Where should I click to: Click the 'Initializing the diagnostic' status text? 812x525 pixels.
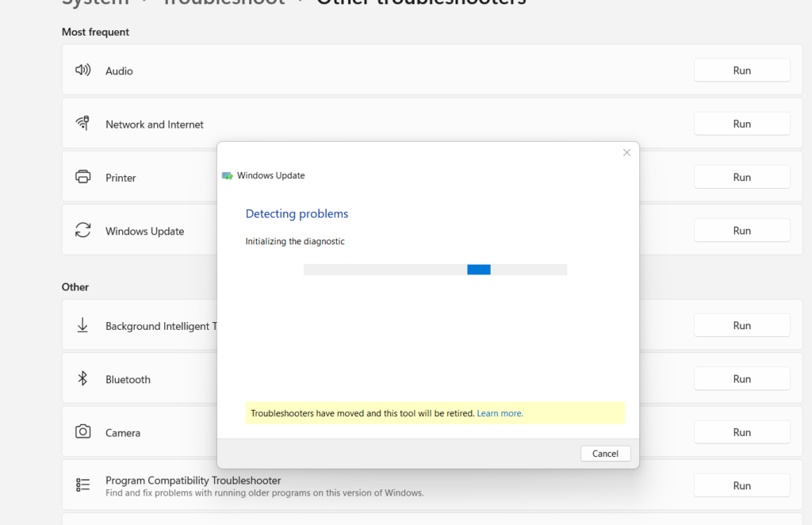(x=295, y=241)
